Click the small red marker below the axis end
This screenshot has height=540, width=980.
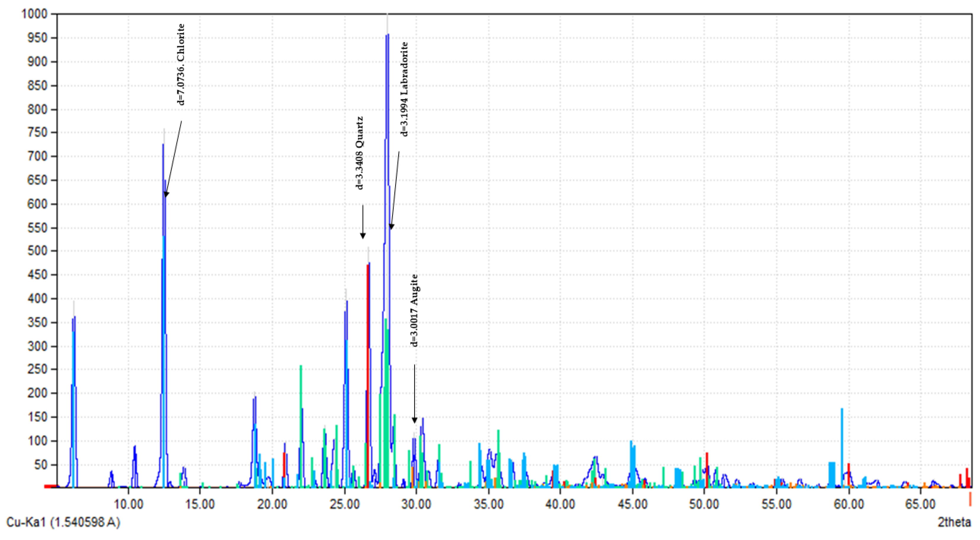[x=970, y=499]
